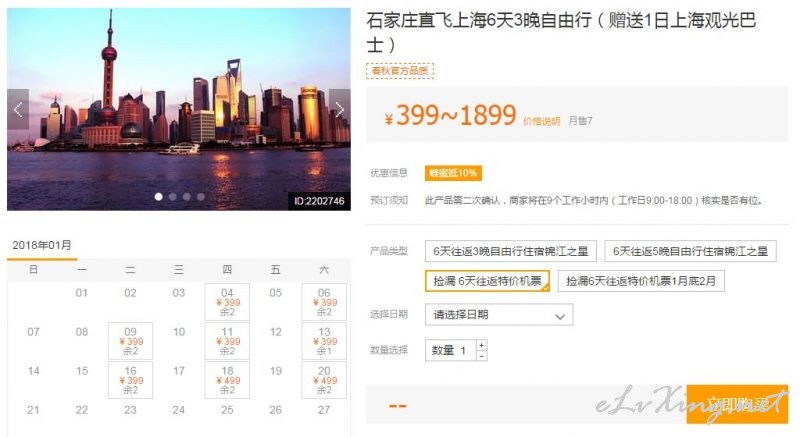Pick January 16 priced ¥399

coord(130,380)
